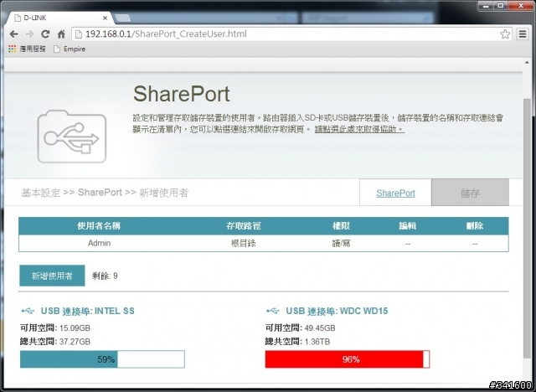
Task: Open the Chrome menu hamburger icon
Action: click(523, 34)
